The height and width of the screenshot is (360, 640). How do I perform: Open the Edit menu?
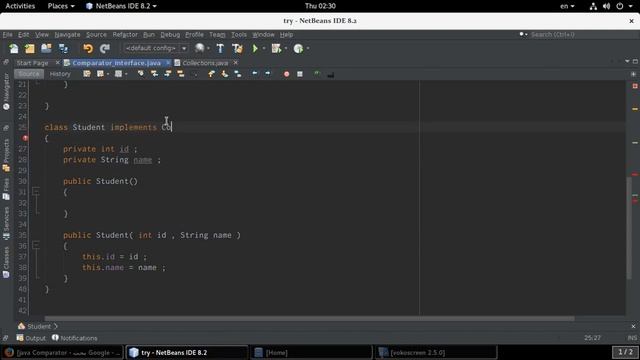coord(23,35)
